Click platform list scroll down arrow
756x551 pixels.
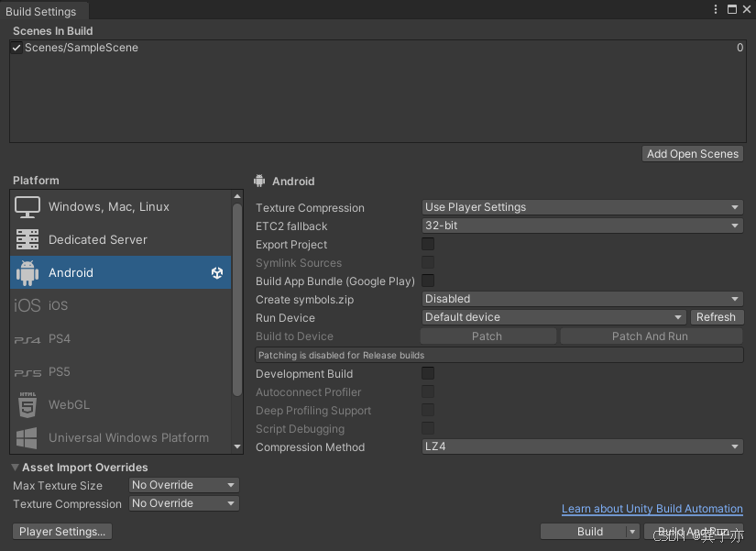236,446
